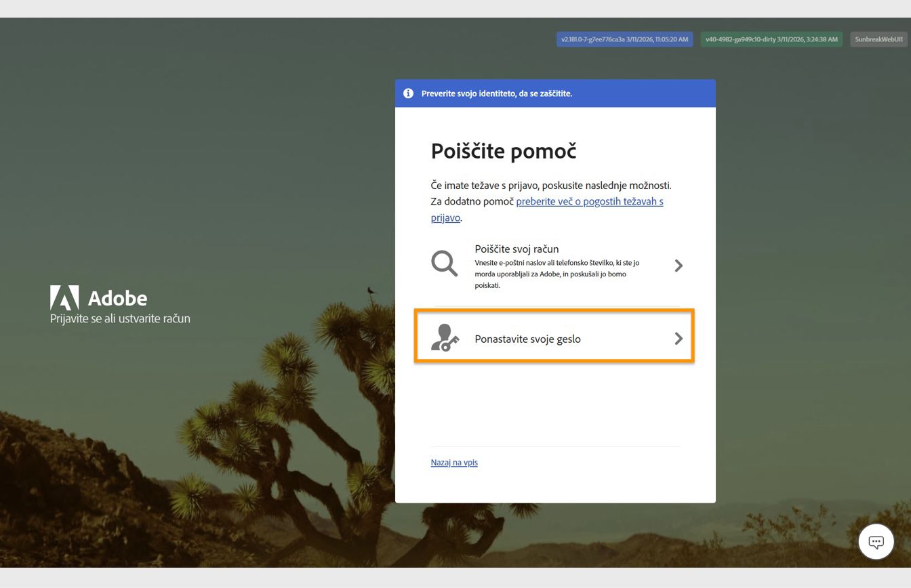This screenshot has width=911, height=588.
Task: Expand "Ponastavite svoje geslo" via its right chevron
Action: (x=679, y=339)
